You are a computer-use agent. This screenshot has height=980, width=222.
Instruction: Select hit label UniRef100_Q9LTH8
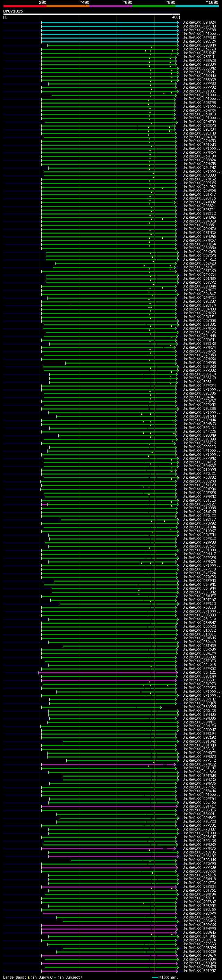pos(199,133)
